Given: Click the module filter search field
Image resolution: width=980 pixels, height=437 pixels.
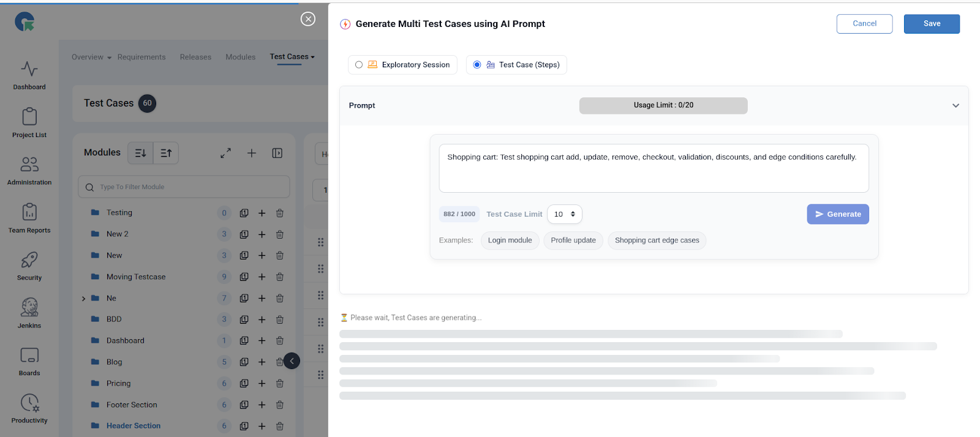Looking at the screenshot, I should (184, 187).
